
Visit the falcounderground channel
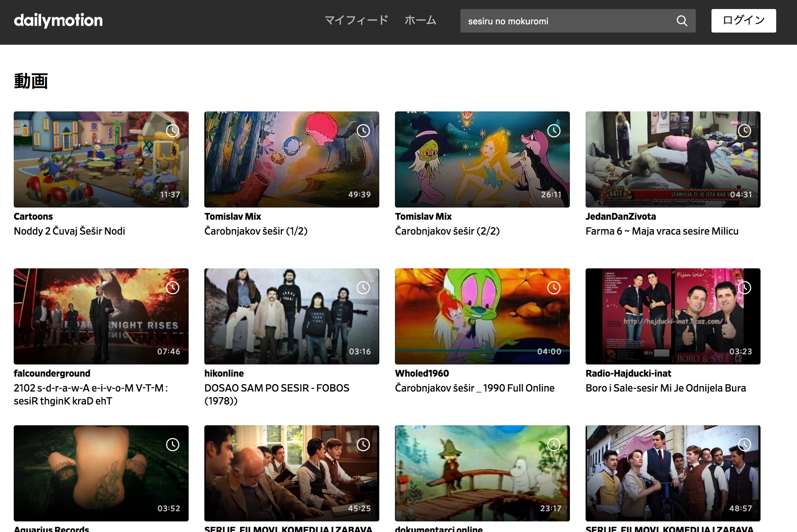point(52,373)
